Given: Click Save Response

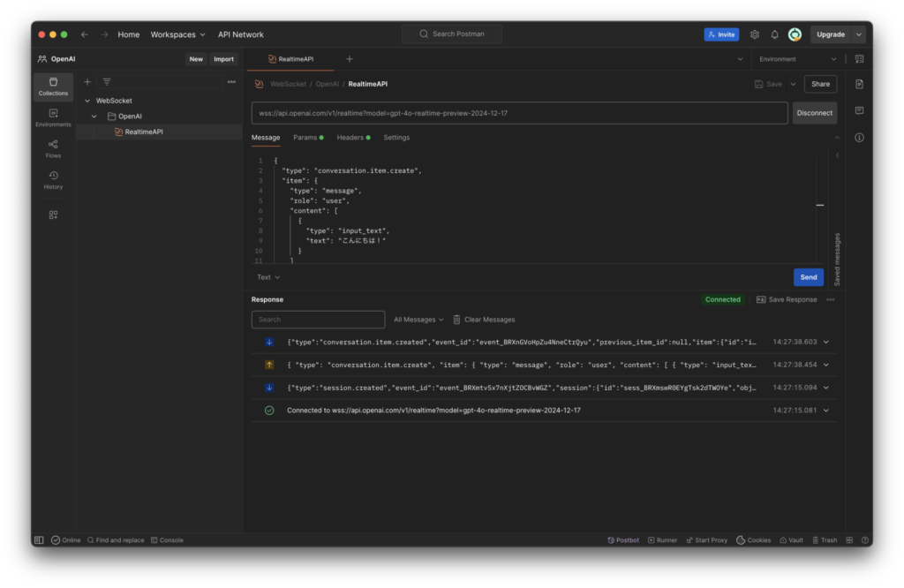Looking at the screenshot, I should (x=787, y=300).
